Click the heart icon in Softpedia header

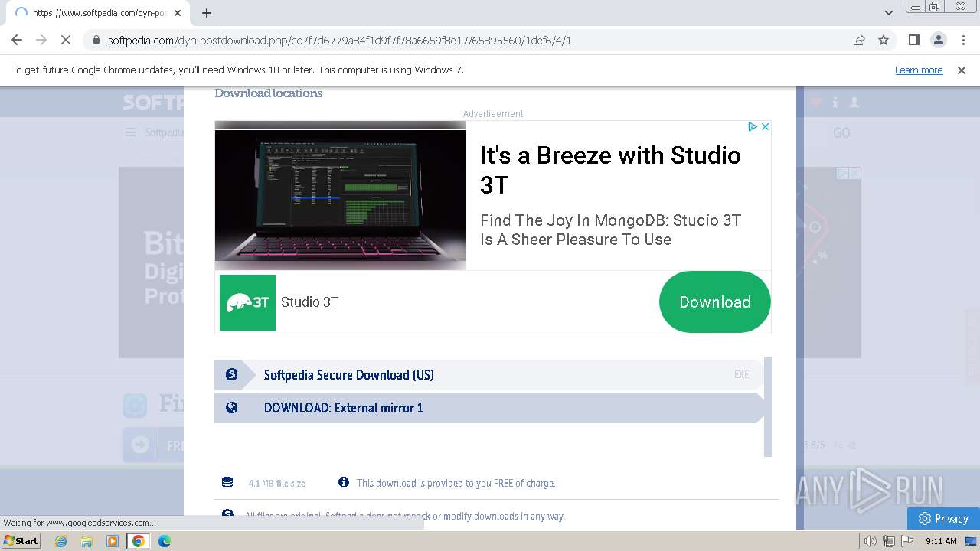pos(815,102)
